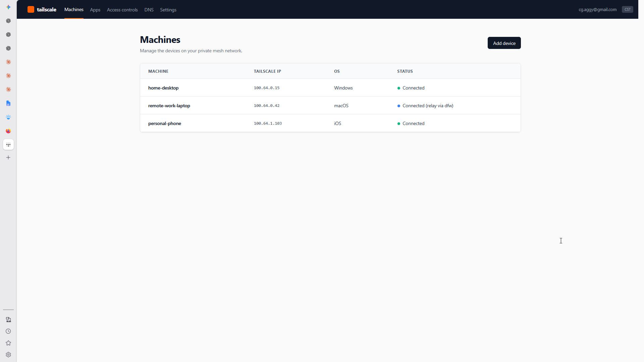This screenshot has height=362, width=644.
Task: Select the Firefox icon in sidebar
Action: (x=8, y=131)
